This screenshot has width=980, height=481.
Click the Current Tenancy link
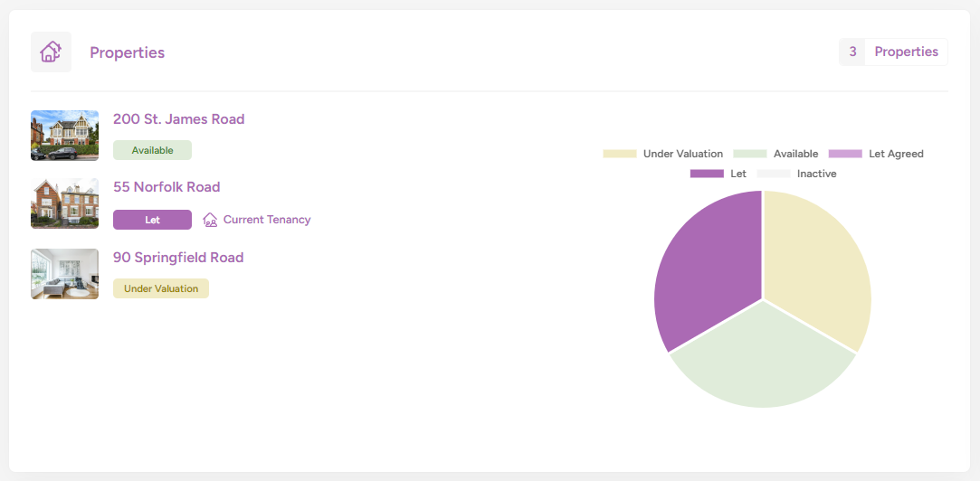click(x=266, y=220)
